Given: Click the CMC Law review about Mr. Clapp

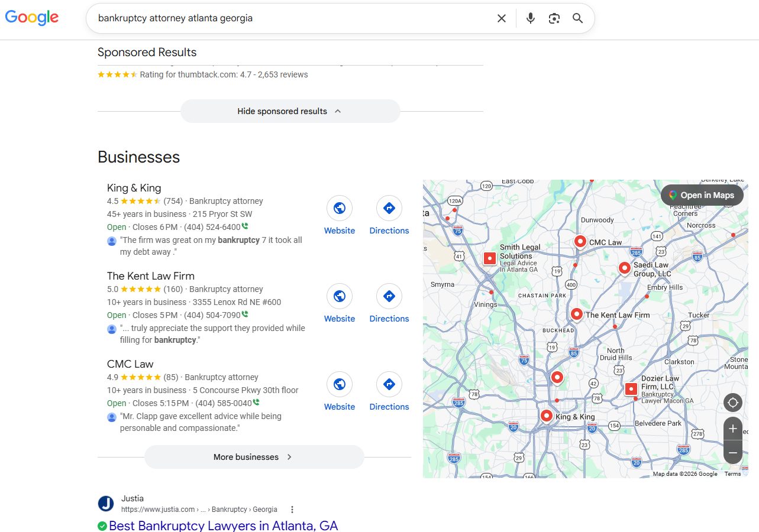Looking at the screenshot, I should (201, 422).
